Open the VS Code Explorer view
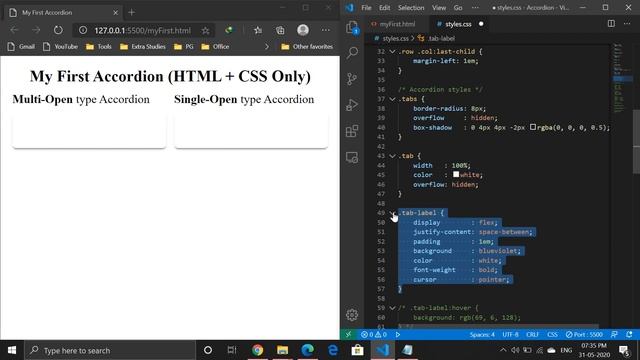The image size is (640, 360). pos(352,27)
